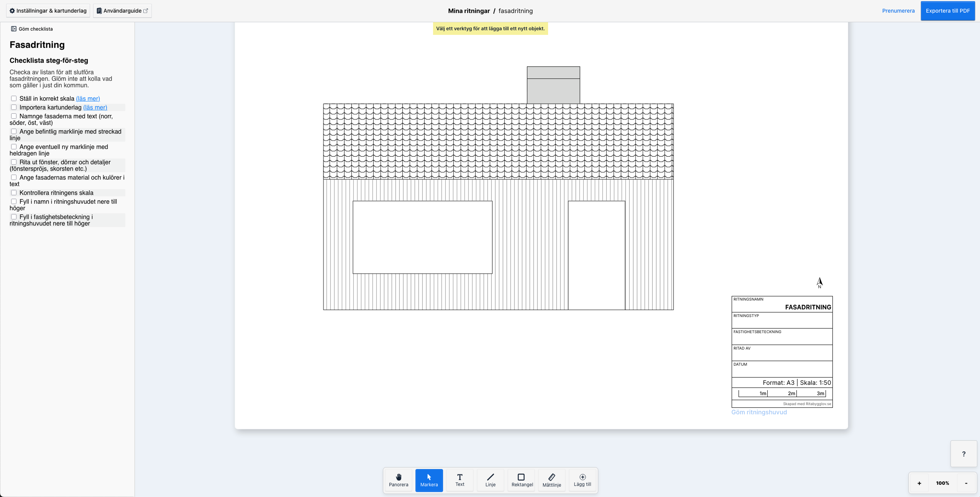Open the Användarguide external link
The height and width of the screenshot is (497, 980).
122,11
